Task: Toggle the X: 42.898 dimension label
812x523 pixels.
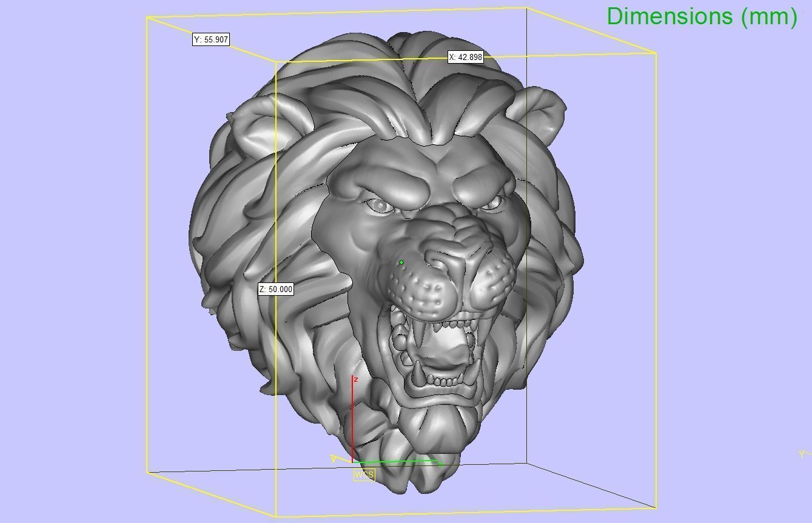Action: tap(465, 58)
